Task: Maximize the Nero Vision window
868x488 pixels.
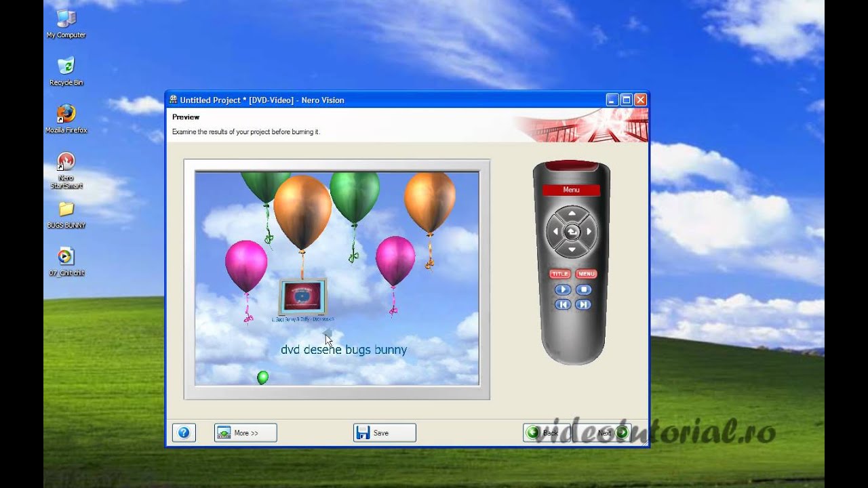Action: (x=627, y=100)
